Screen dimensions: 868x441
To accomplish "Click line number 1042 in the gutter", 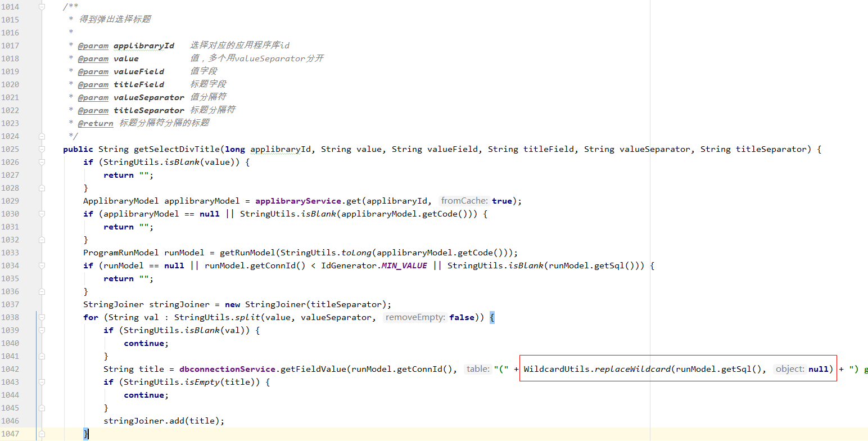I will coord(10,369).
